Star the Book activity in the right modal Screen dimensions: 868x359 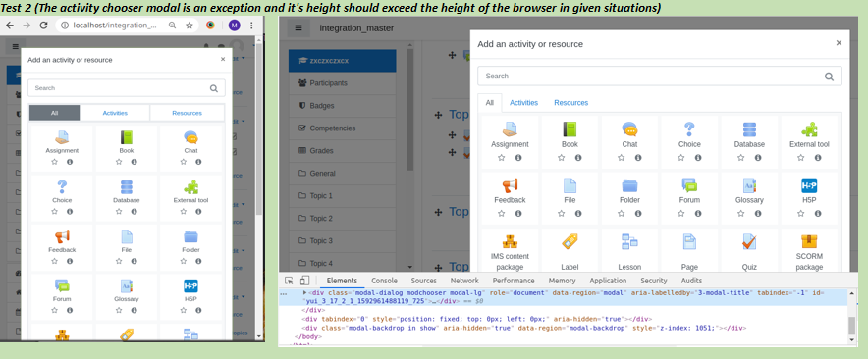[x=561, y=158]
